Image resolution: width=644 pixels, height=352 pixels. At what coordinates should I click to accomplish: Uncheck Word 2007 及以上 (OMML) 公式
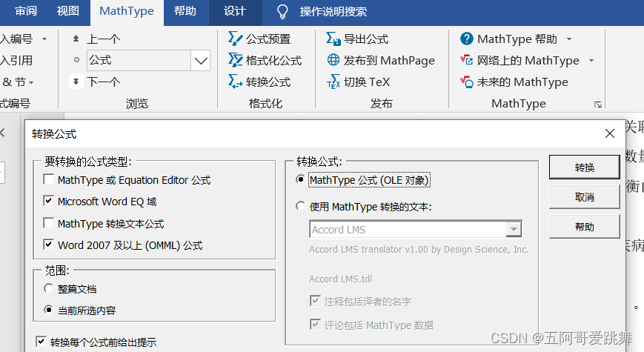click(x=48, y=245)
